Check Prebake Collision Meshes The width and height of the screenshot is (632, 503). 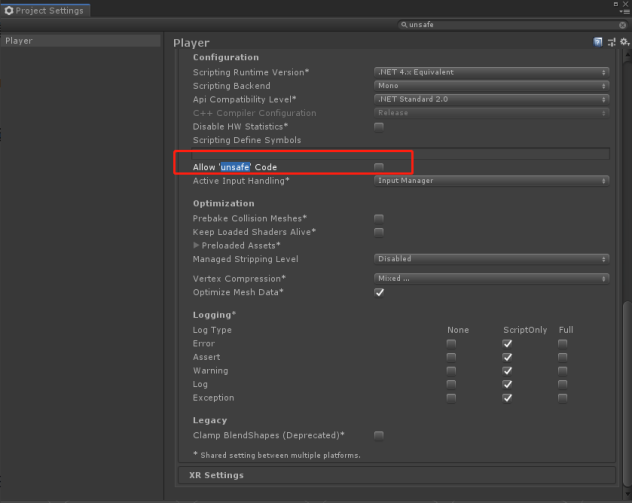[378, 218]
